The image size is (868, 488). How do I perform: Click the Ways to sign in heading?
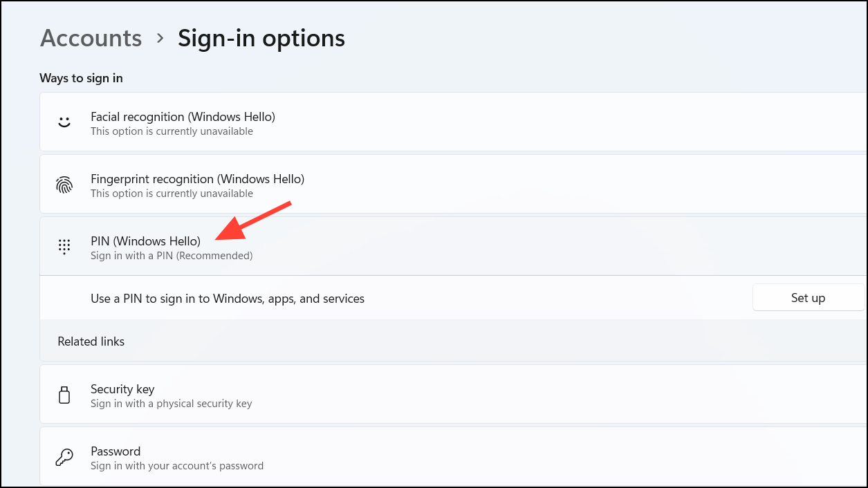tap(81, 78)
